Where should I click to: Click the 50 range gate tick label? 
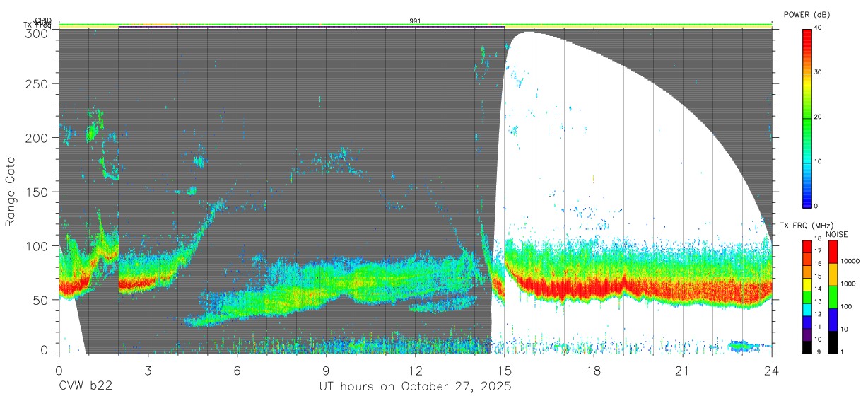pos(40,299)
